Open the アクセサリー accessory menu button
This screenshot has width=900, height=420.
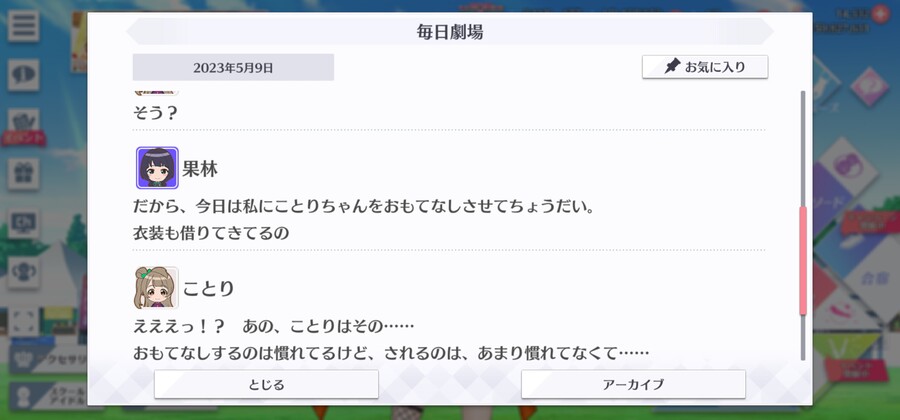pos(49,360)
